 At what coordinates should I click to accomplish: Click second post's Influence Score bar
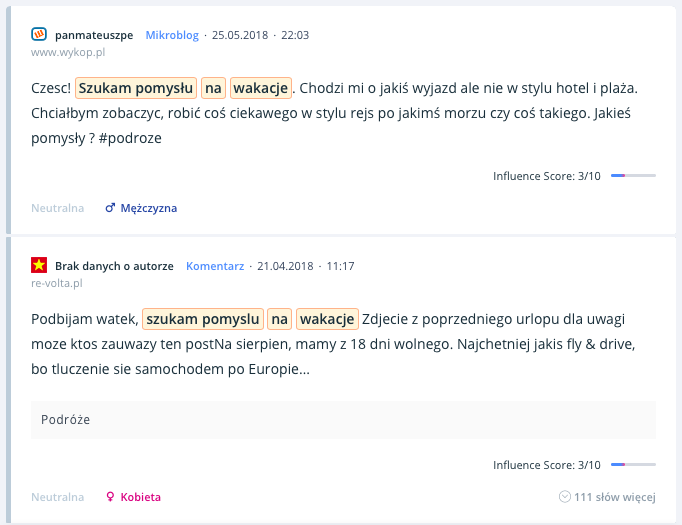click(x=633, y=465)
